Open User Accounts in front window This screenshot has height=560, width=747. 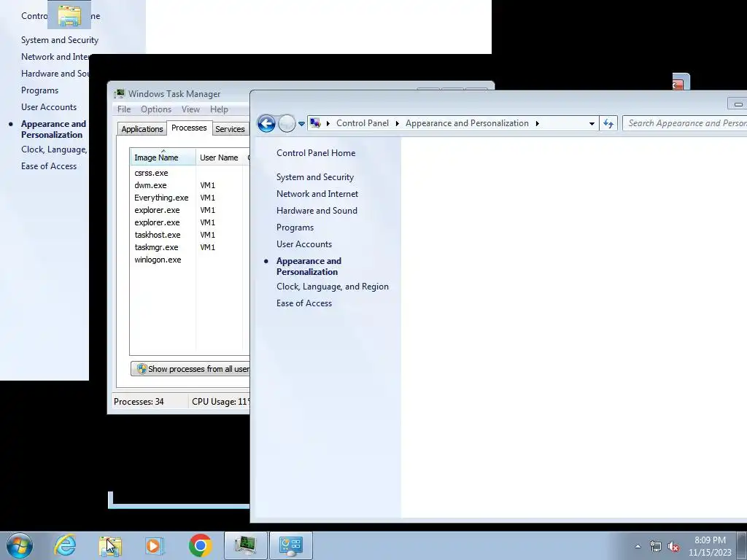click(x=304, y=244)
